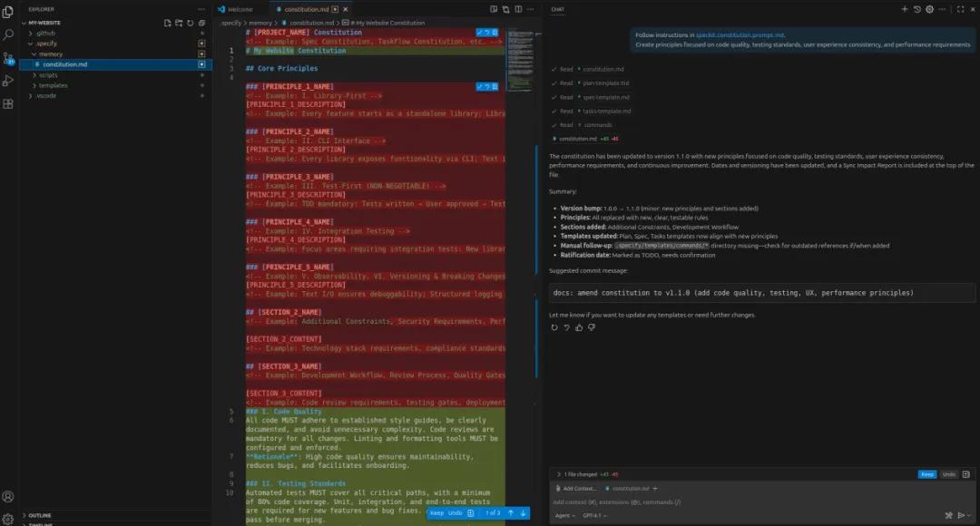The height and width of the screenshot is (526, 980).
Task: Toggle diff view in editor overlay toolbar
Action: click(x=471, y=513)
